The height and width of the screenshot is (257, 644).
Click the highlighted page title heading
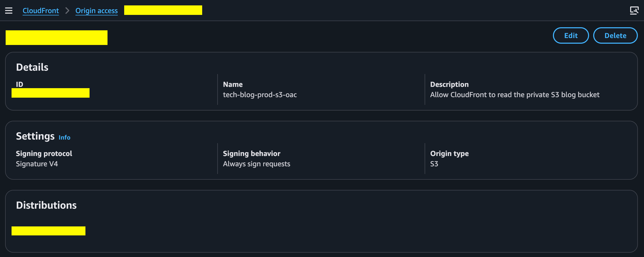click(x=56, y=38)
